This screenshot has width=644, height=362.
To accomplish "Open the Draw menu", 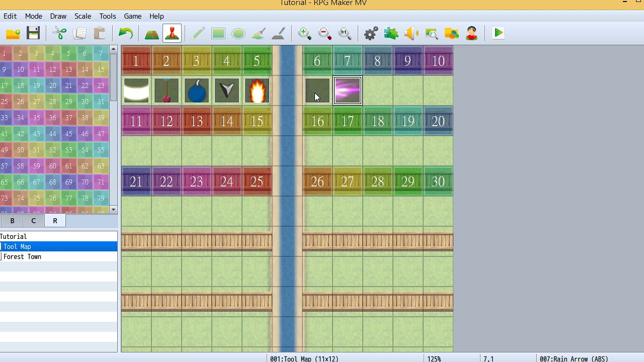I will coord(58,16).
